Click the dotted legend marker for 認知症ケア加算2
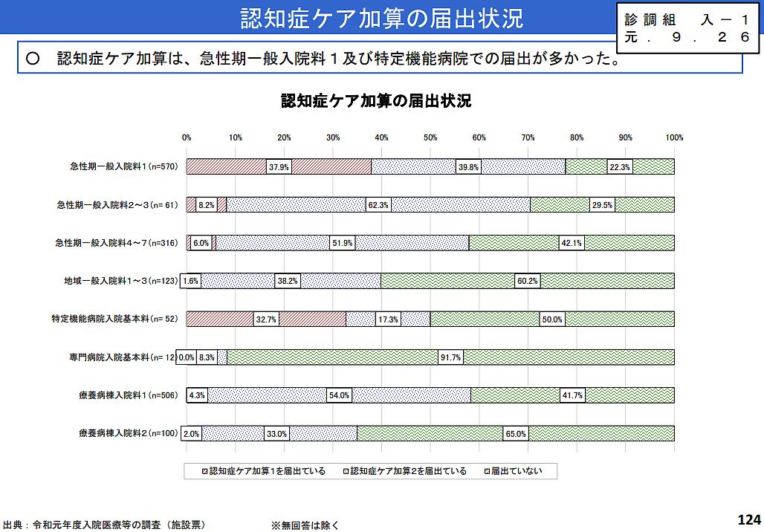Viewport: 764px width, 532px height. pos(346,471)
